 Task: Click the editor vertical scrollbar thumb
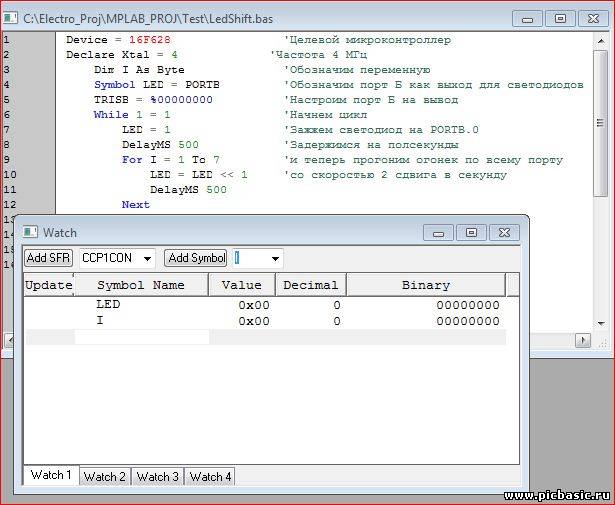click(600, 124)
